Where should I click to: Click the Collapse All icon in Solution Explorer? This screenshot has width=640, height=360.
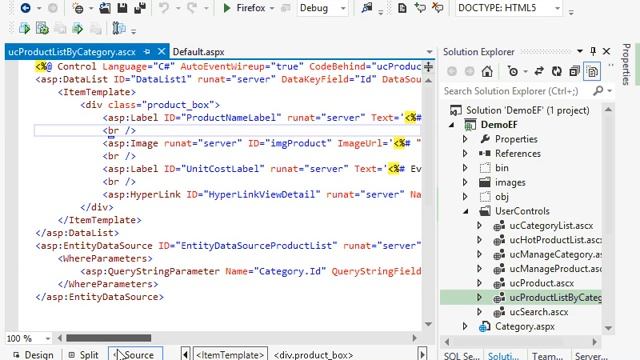(x=574, y=71)
